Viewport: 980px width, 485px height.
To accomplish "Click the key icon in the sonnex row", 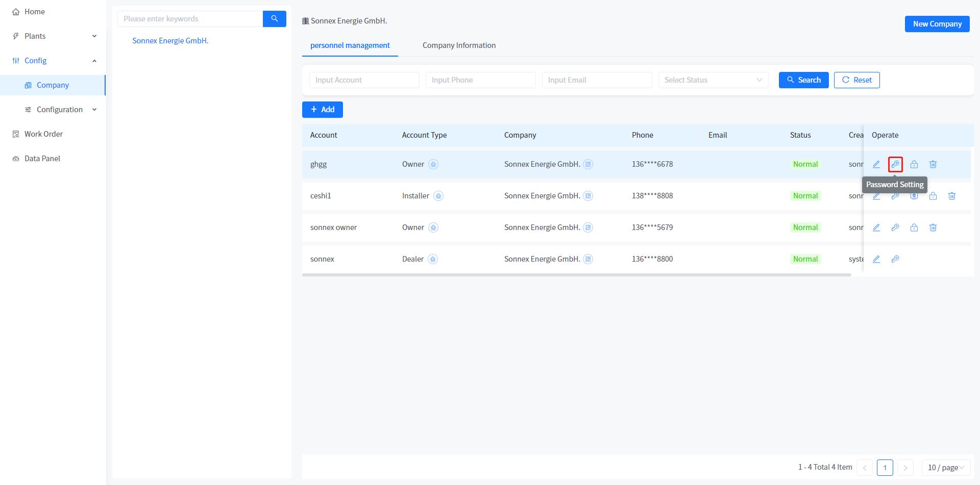I will click(895, 259).
